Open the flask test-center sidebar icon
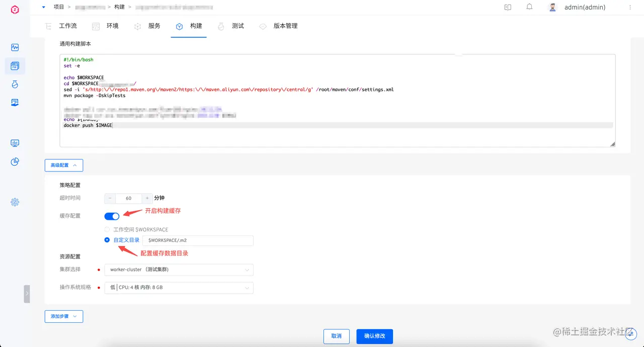The height and width of the screenshot is (347, 644). coord(15,84)
